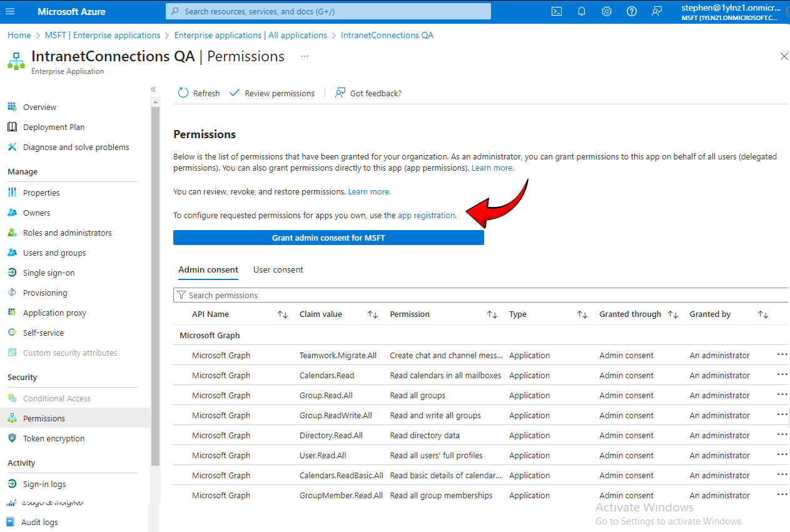Viewport: 790px width, 532px height.
Task: Sort by Granted by column arrows
Action: click(763, 314)
